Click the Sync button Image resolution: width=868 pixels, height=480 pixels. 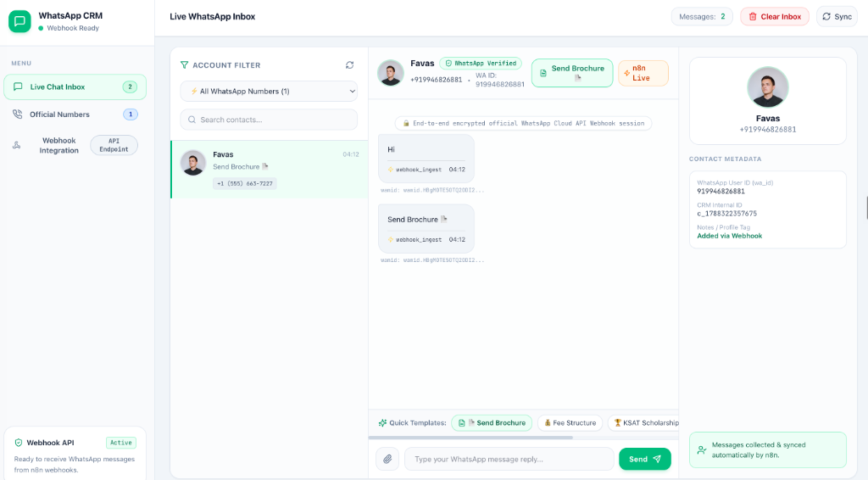837,17
